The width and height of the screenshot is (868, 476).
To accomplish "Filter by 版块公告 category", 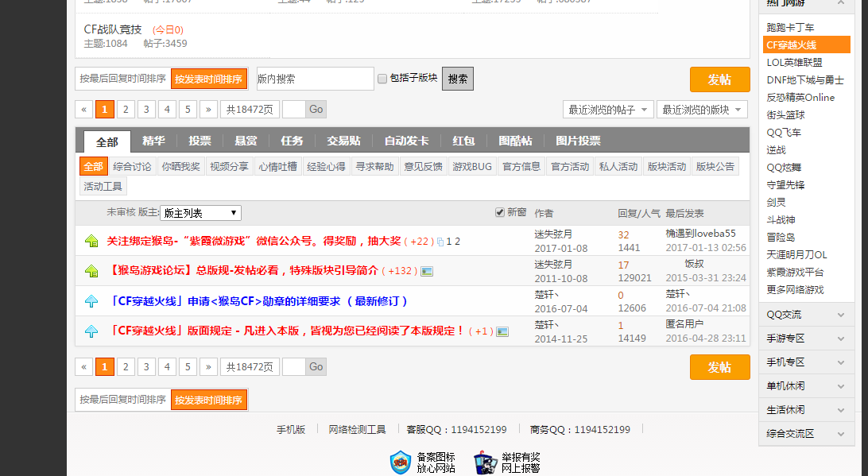I will coord(715,166).
